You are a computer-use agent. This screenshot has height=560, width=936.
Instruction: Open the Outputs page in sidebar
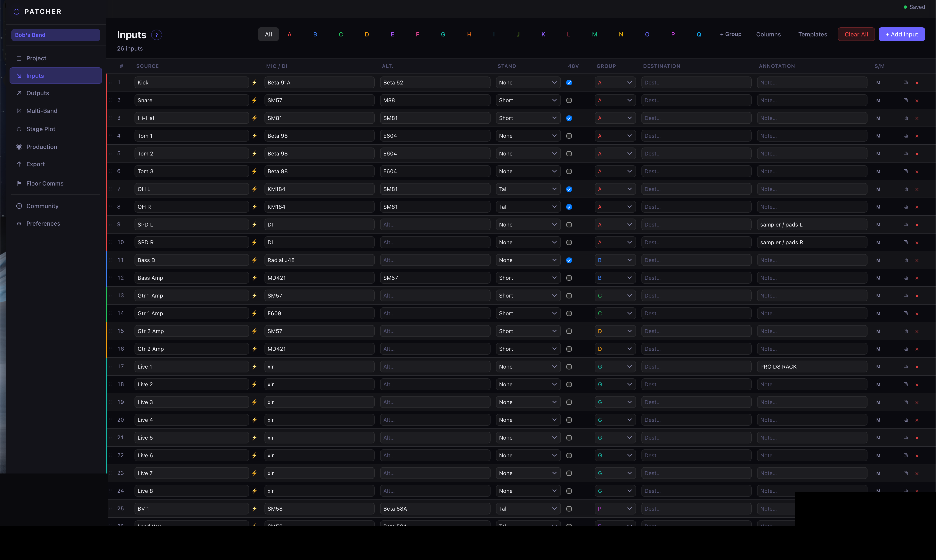point(56,93)
